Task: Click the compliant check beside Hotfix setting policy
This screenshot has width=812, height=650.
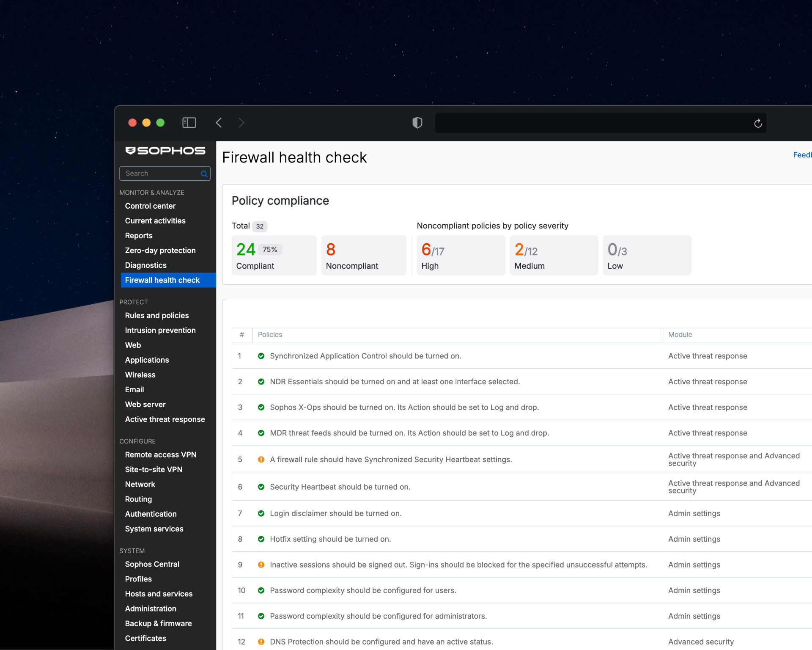Action: (261, 539)
